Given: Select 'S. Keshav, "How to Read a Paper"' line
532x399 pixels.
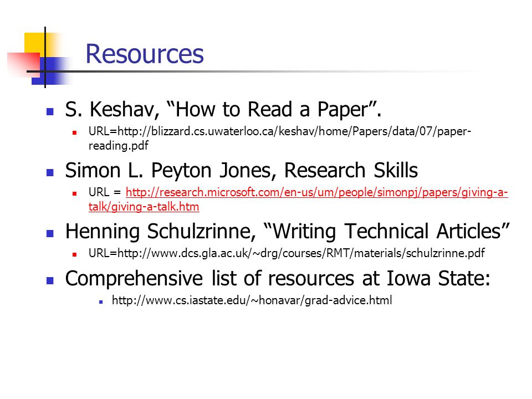Looking at the screenshot, I should pos(223,110).
